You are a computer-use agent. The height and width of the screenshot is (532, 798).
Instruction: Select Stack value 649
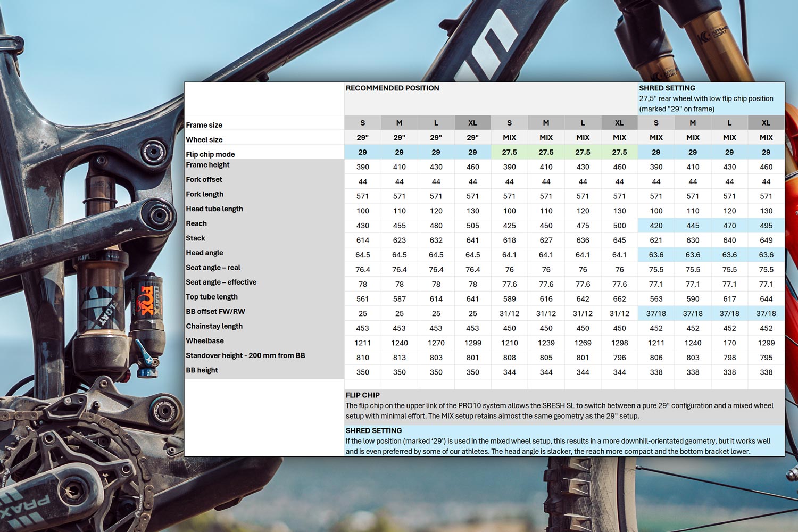[x=766, y=240]
